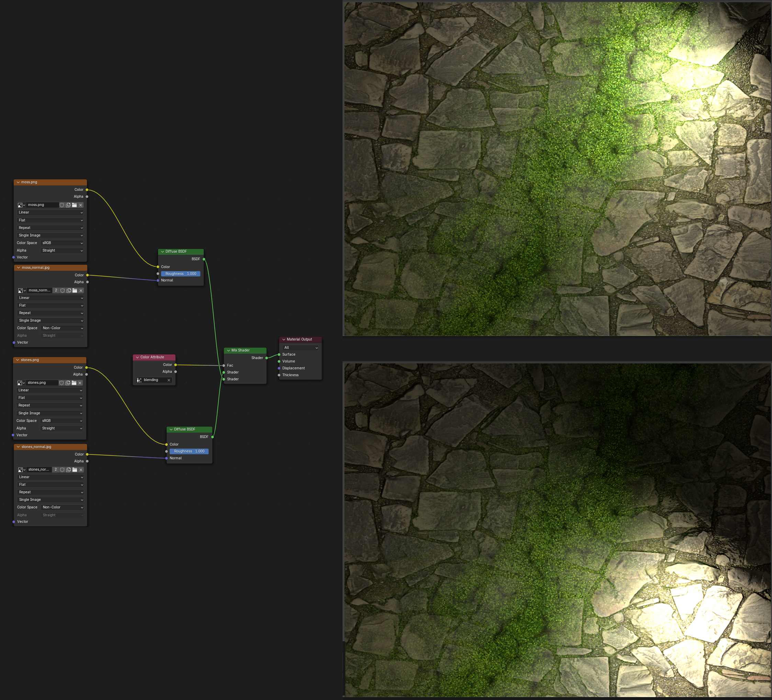This screenshot has width=772, height=700.
Task: Toggle fake user shield in stones_normal.jpg node
Action: [62, 470]
